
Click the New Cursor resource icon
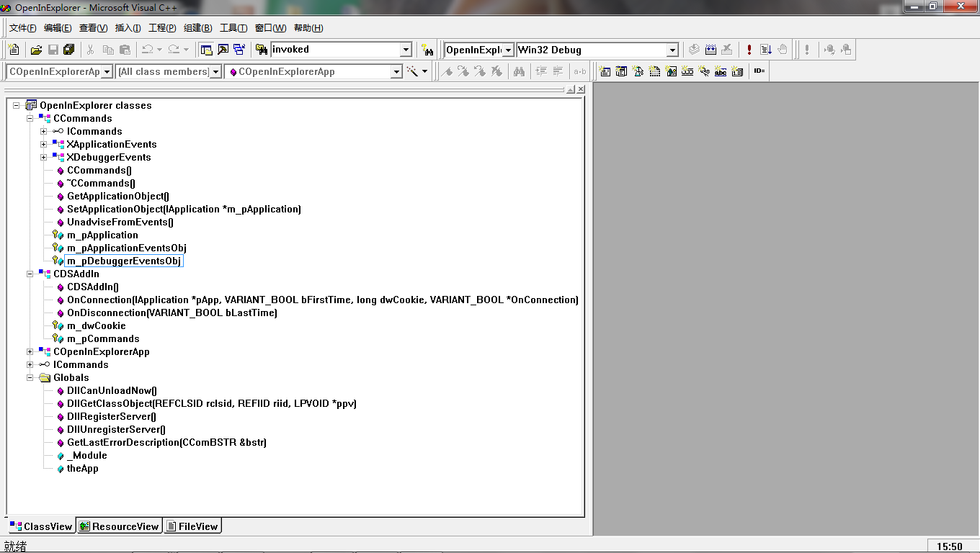[x=638, y=71]
